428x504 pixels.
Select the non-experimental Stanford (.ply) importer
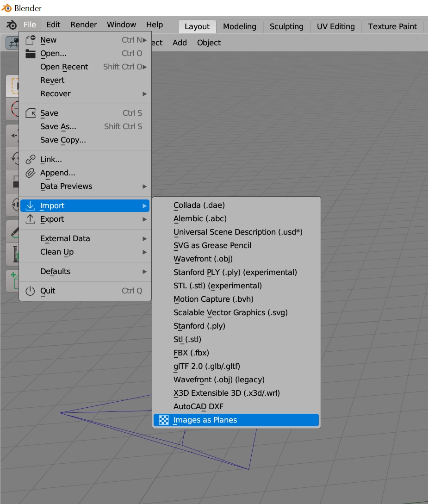pos(236,326)
